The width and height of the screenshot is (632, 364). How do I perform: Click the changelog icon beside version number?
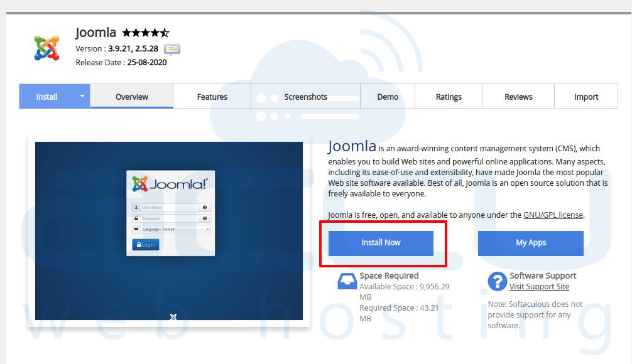[x=172, y=49]
